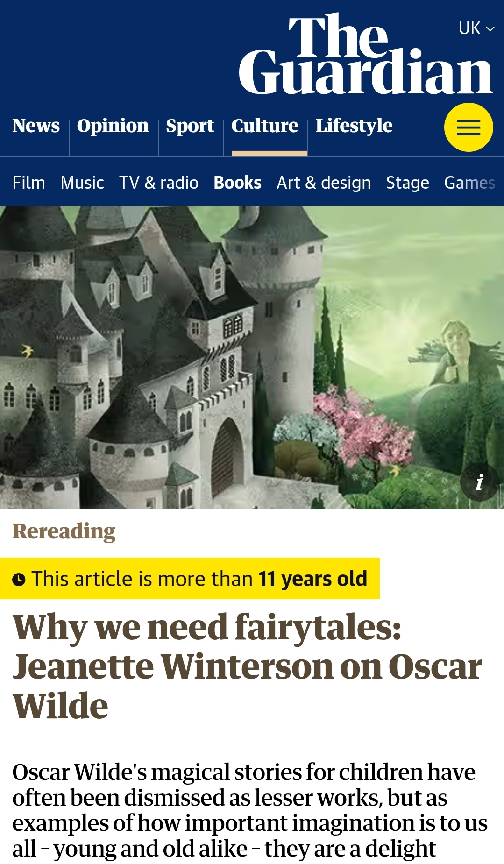Go to Film subsection

[29, 183]
